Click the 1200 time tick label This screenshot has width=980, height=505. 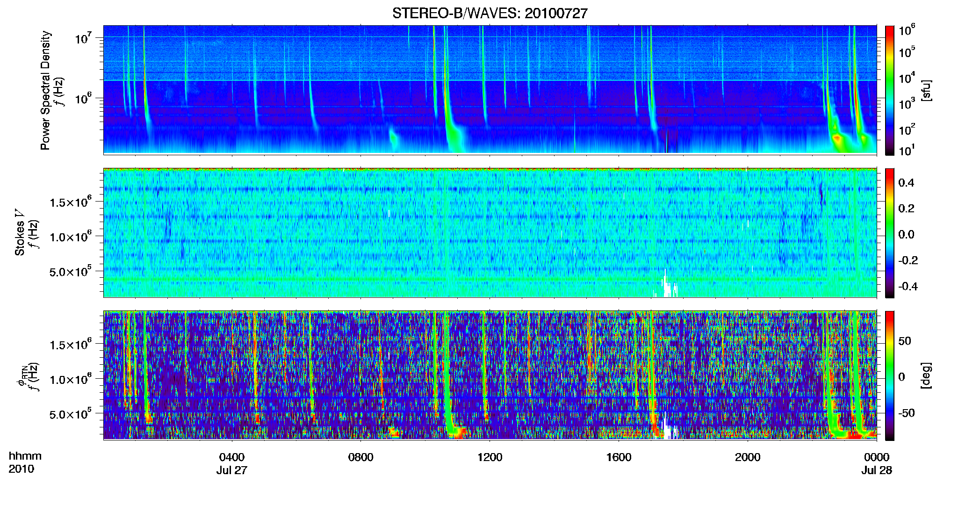pos(490,457)
